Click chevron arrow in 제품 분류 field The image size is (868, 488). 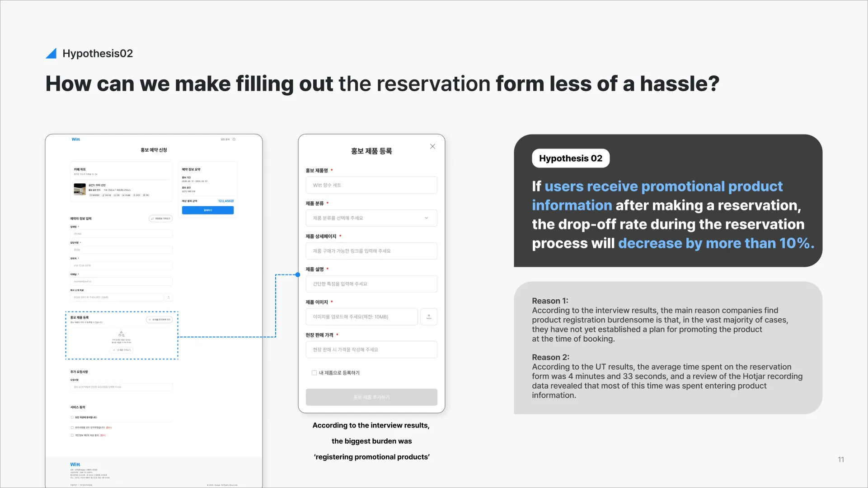point(426,218)
